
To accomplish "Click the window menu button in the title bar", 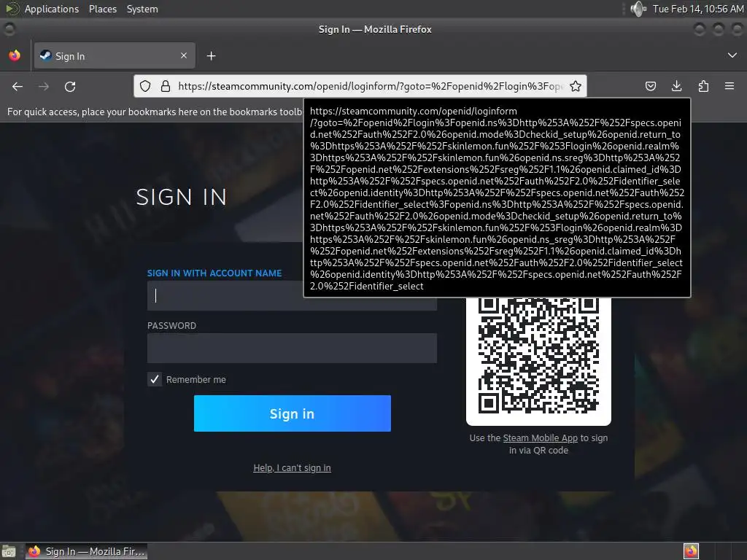I will click(x=9, y=29).
